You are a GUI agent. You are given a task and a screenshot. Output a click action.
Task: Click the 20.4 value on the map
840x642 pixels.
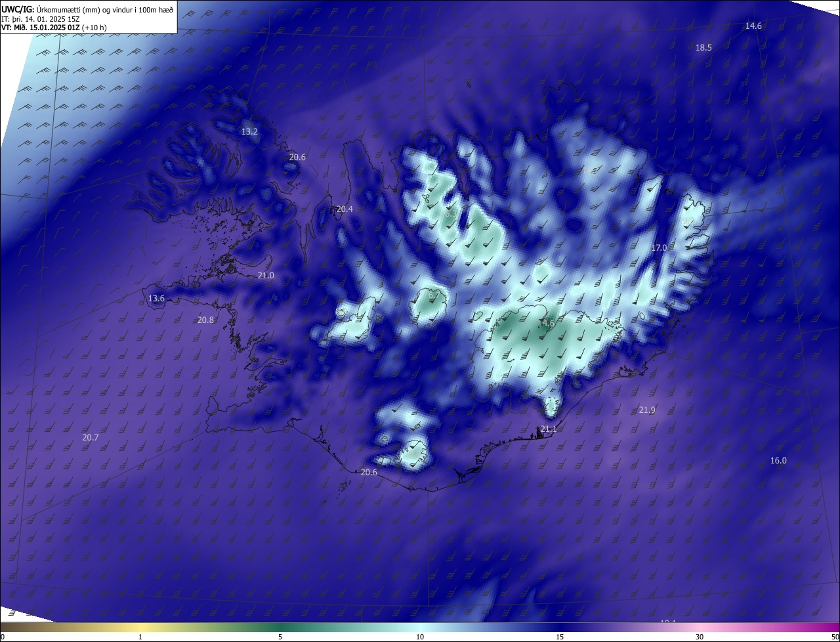click(x=345, y=209)
